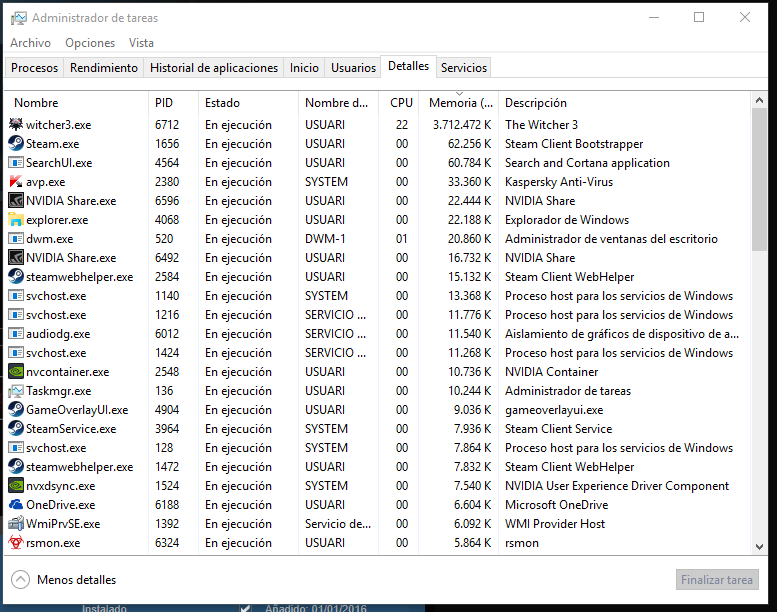The image size is (777, 612).
Task: Select Servicio de... user cell of WmiPrvSE.exe
Action: pyautogui.click(x=337, y=523)
